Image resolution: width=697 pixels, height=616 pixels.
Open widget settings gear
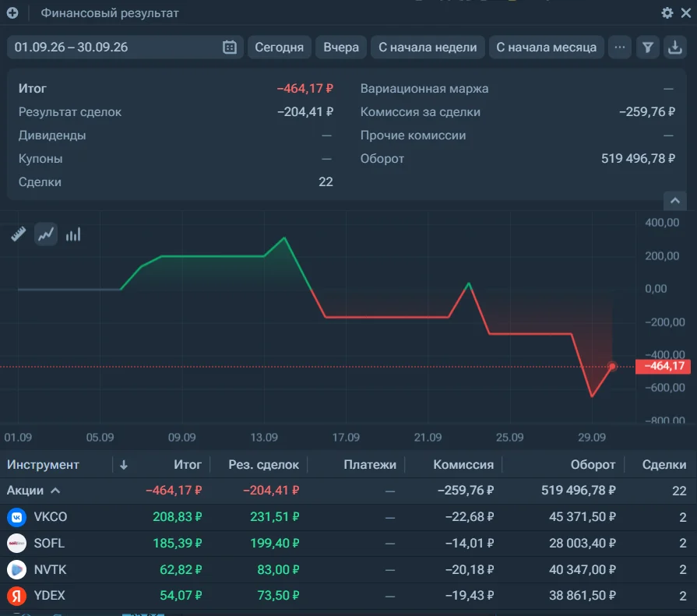tap(667, 13)
